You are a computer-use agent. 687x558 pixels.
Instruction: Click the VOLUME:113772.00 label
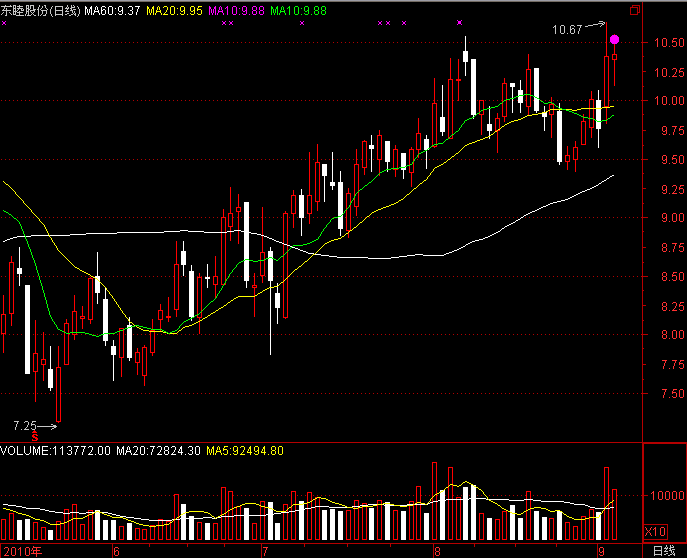(56, 451)
